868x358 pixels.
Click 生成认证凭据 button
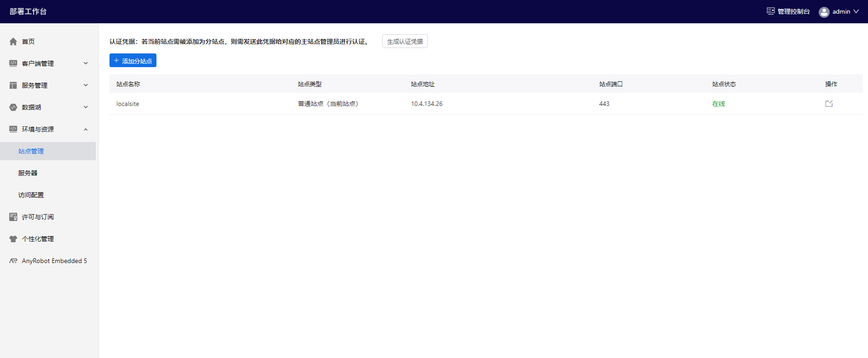405,42
